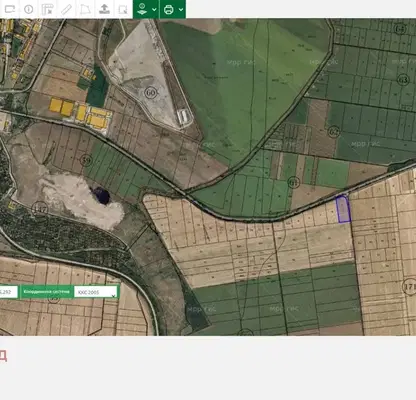Expand the arrow next to layers icon
Image resolution: width=416 pixels, height=400 pixels.
pyautogui.click(x=154, y=10)
